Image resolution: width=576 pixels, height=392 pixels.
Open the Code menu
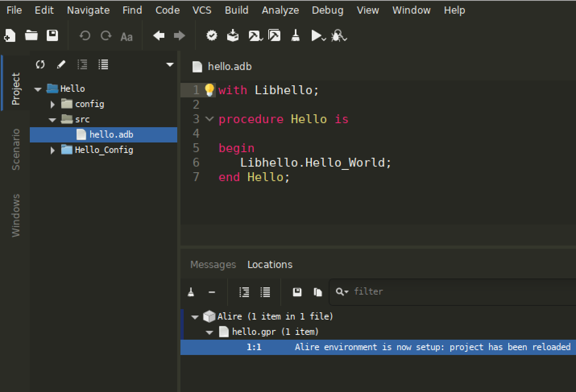click(x=168, y=10)
